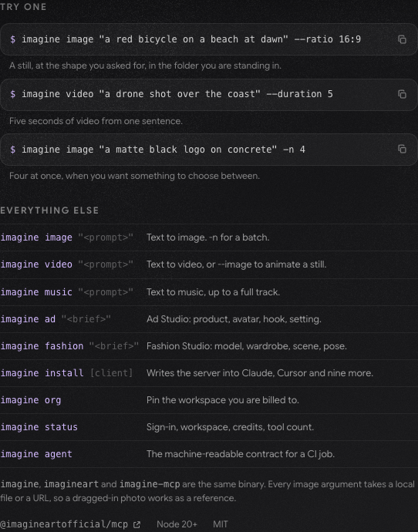418x532 pixels.
Task: Click the 'imagine-mcp' binary name in footnote
Action: click(x=150, y=484)
